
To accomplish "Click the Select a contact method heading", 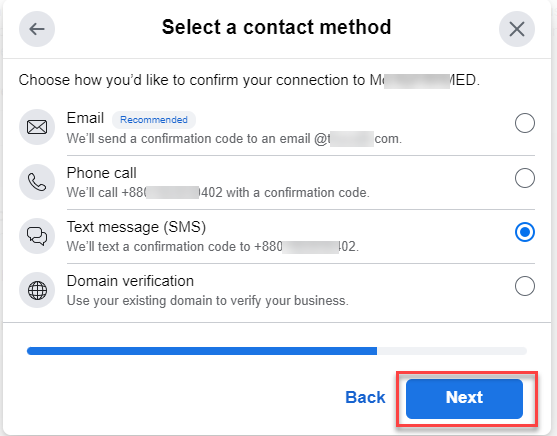I will [276, 27].
